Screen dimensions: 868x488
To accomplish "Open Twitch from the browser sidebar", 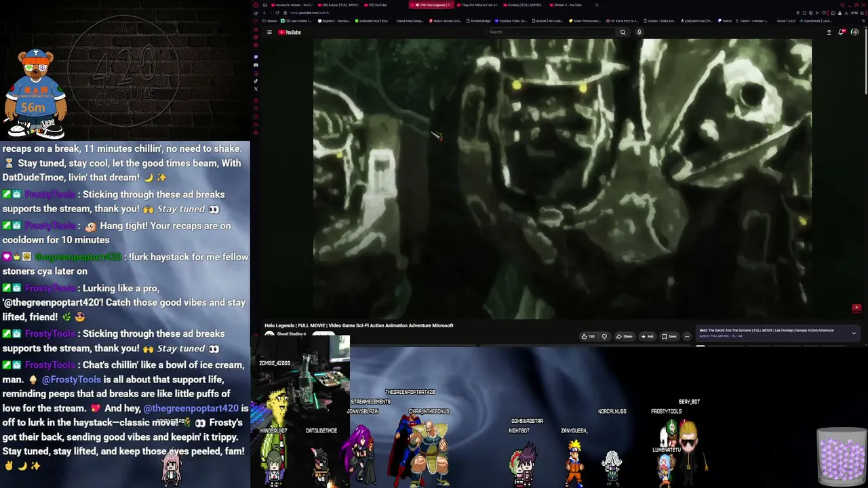I will pyautogui.click(x=256, y=57).
